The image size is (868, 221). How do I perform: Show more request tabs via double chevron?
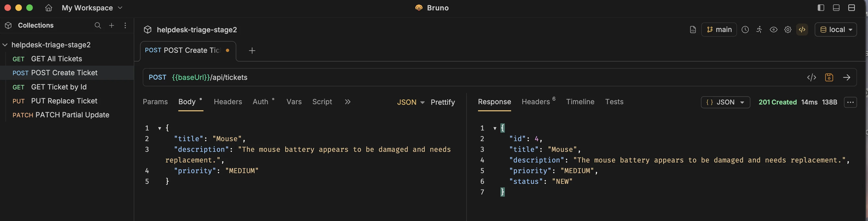pyautogui.click(x=348, y=102)
